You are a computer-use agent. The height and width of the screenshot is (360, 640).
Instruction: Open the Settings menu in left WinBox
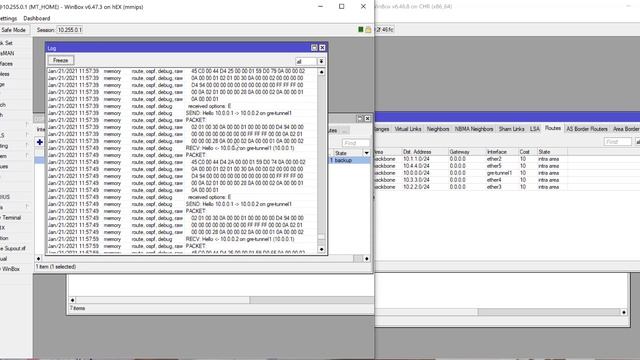pos(8,18)
